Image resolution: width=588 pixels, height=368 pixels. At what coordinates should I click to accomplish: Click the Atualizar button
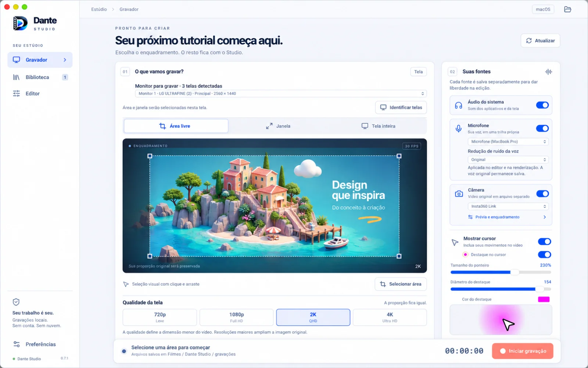click(x=540, y=40)
